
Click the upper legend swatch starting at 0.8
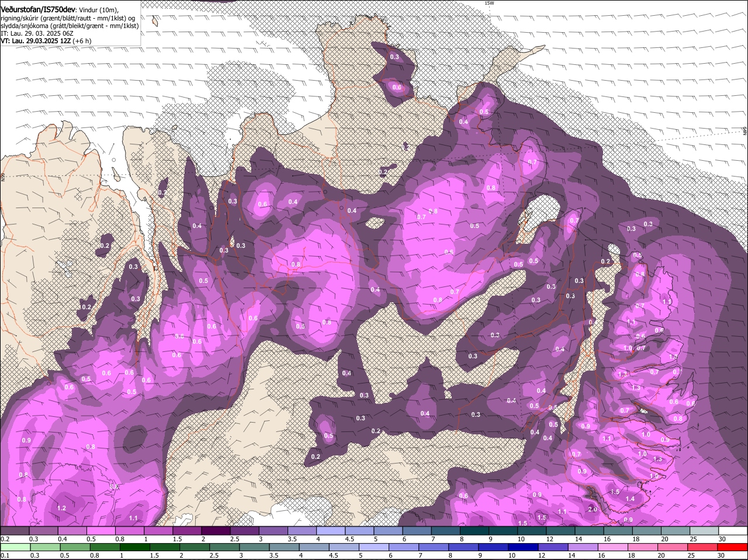point(130,531)
